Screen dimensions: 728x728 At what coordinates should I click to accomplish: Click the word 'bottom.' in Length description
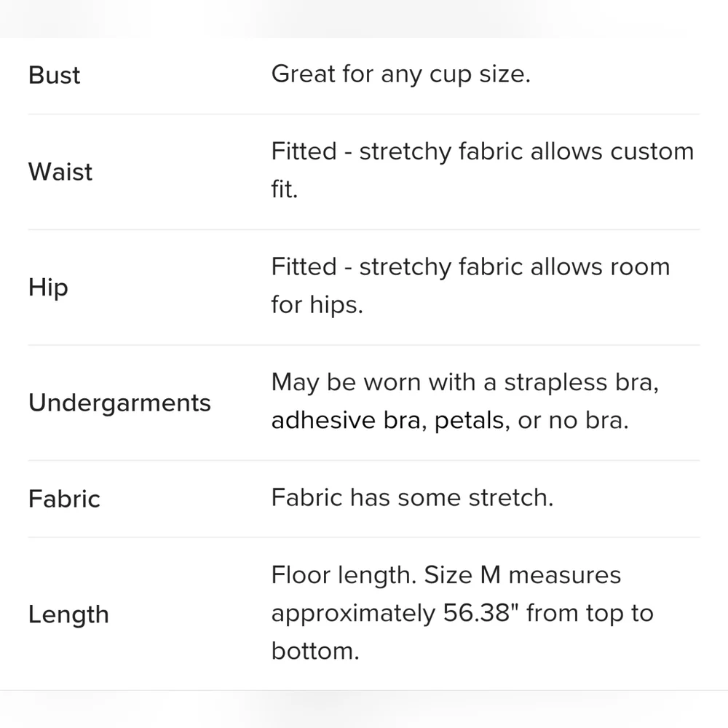click(315, 651)
